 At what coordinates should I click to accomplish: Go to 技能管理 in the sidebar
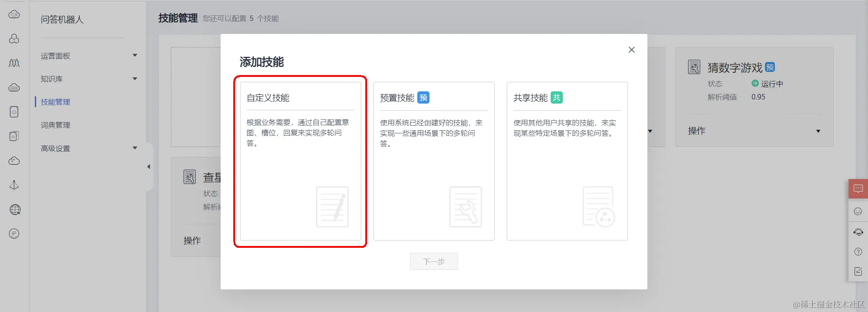coord(56,102)
